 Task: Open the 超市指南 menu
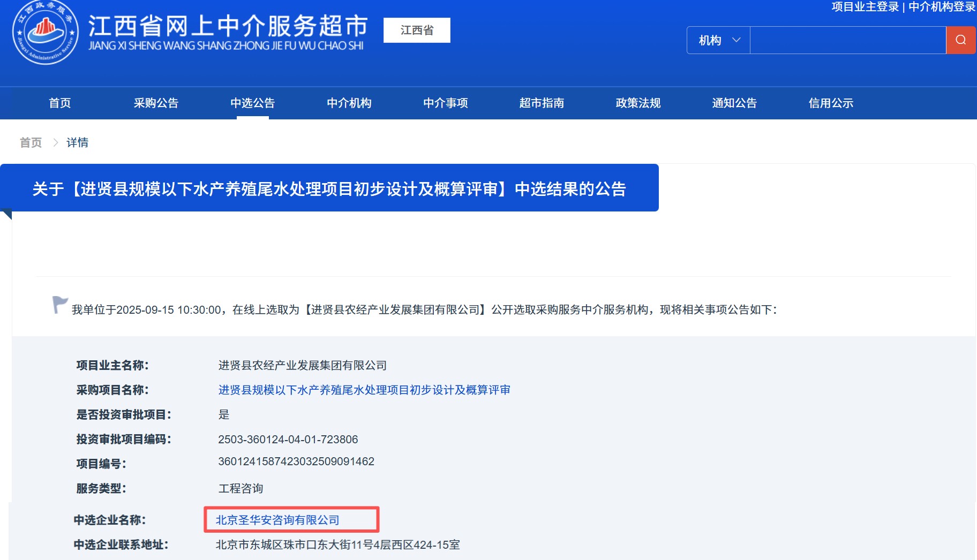(542, 103)
